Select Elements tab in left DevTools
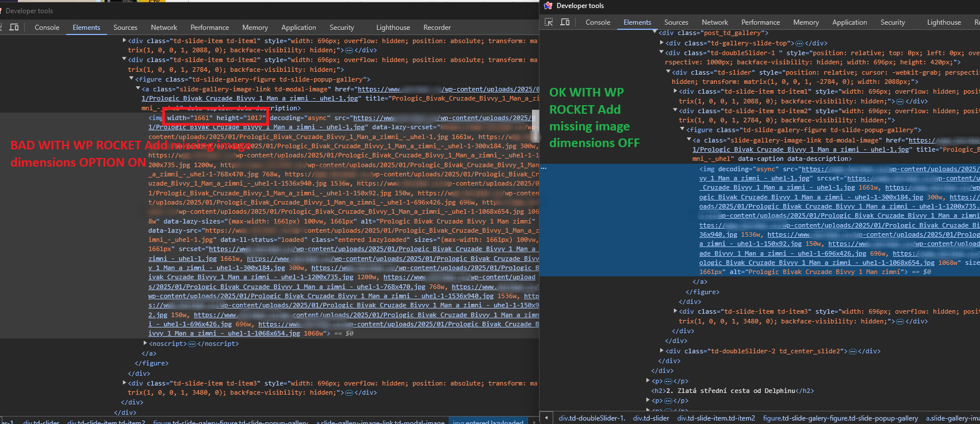 [x=86, y=28]
